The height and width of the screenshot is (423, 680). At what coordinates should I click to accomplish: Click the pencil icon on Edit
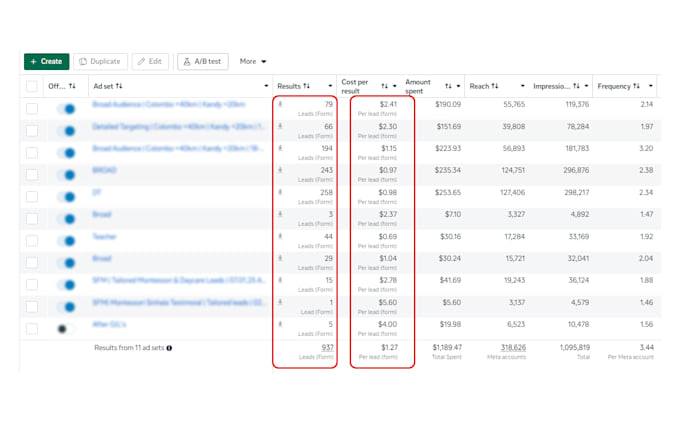(141, 62)
